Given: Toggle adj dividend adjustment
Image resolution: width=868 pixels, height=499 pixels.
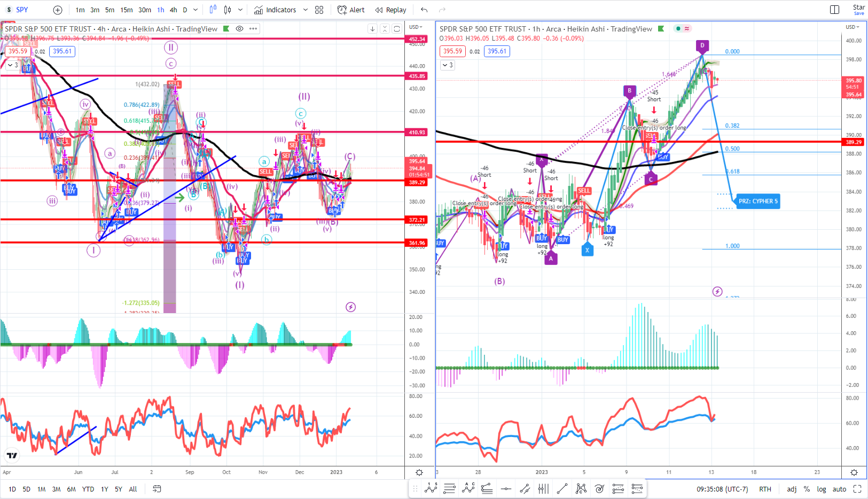Looking at the screenshot, I should pyautogui.click(x=792, y=489).
